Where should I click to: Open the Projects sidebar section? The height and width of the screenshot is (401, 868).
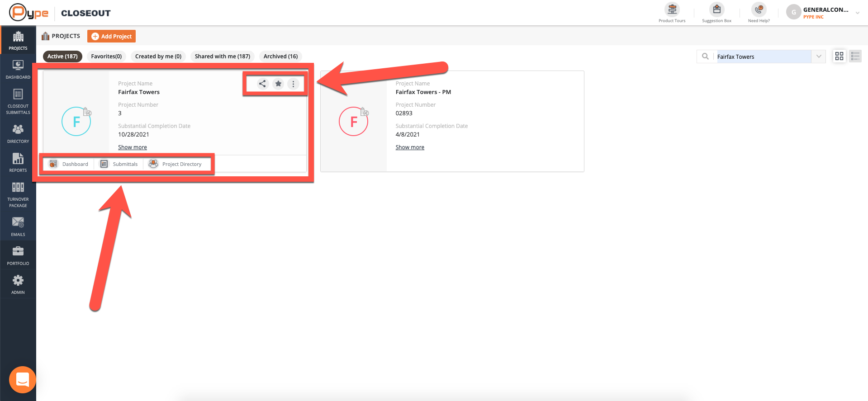[18, 40]
